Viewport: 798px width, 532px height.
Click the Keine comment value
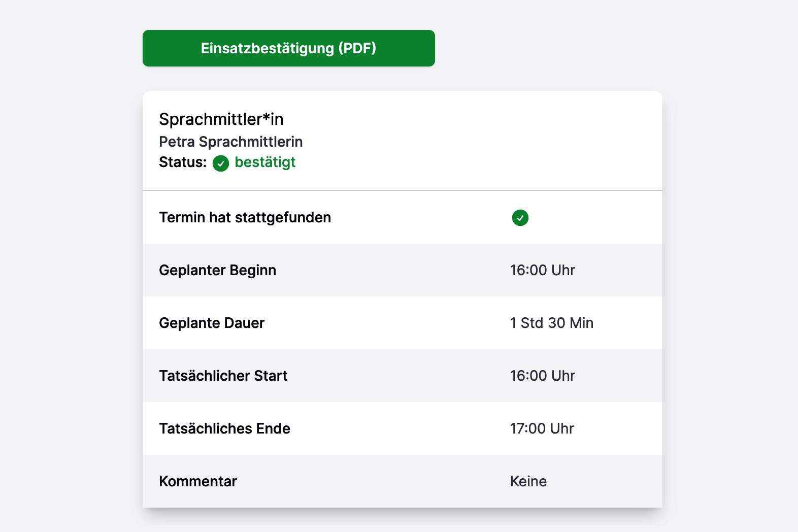click(x=528, y=481)
